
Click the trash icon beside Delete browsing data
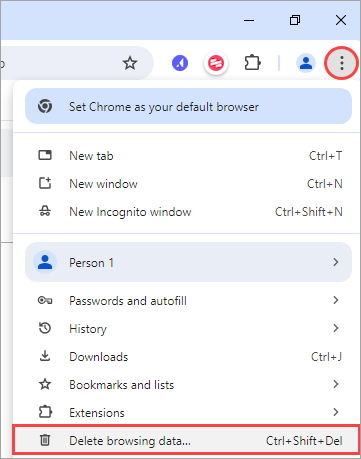(x=45, y=440)
